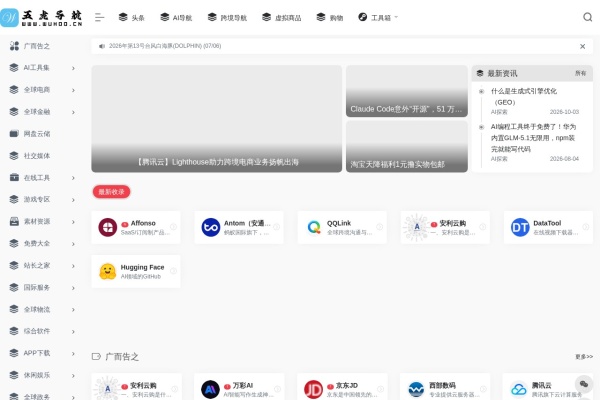This screenshot has height=400, width=600.
Task: Open the floating WeChat chat button
Action: click(x=584, y=384)
